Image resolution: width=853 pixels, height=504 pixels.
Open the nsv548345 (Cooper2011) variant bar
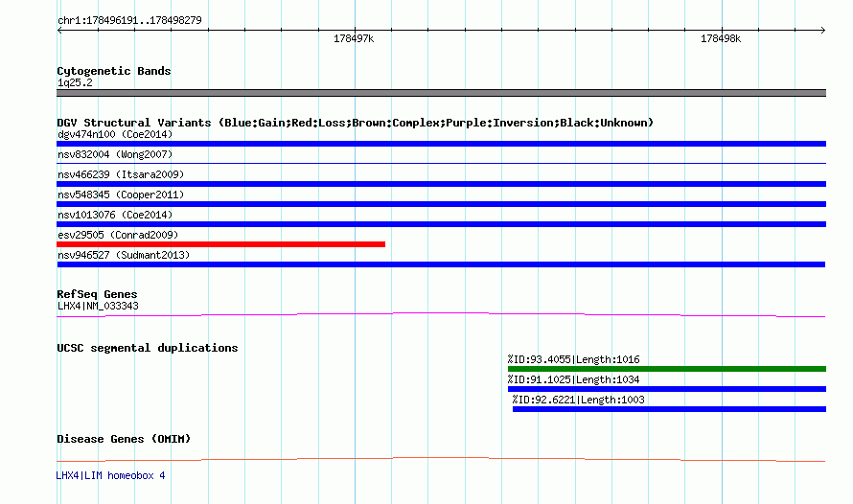[441, 204]
